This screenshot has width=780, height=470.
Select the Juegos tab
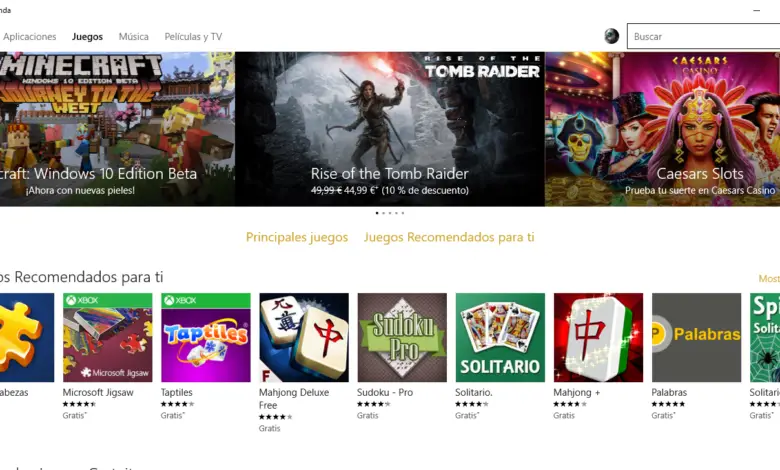tap(87, 36)
